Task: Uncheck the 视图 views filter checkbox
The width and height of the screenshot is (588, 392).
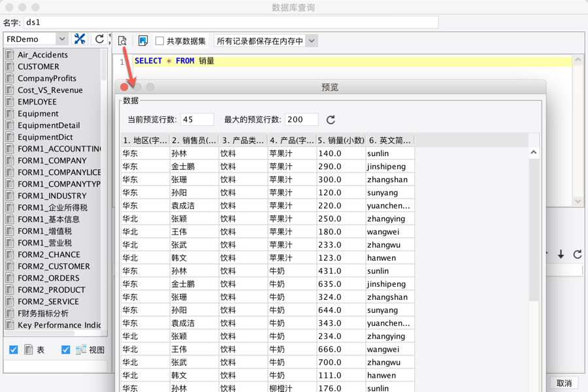Action: click(65, 350)
